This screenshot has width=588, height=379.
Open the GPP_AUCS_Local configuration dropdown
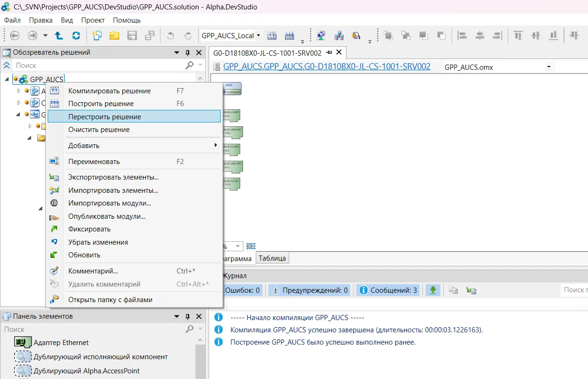[258, 35]
